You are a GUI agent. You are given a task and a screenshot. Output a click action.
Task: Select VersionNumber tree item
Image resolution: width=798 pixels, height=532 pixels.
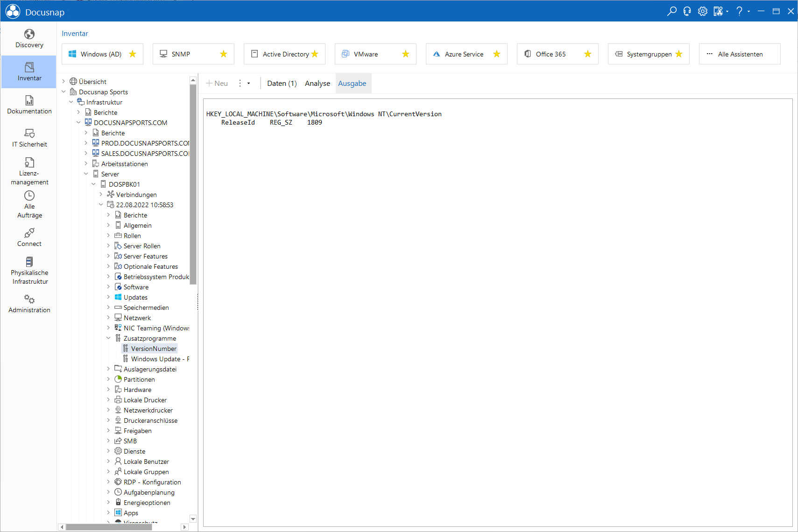coord(154,349)
